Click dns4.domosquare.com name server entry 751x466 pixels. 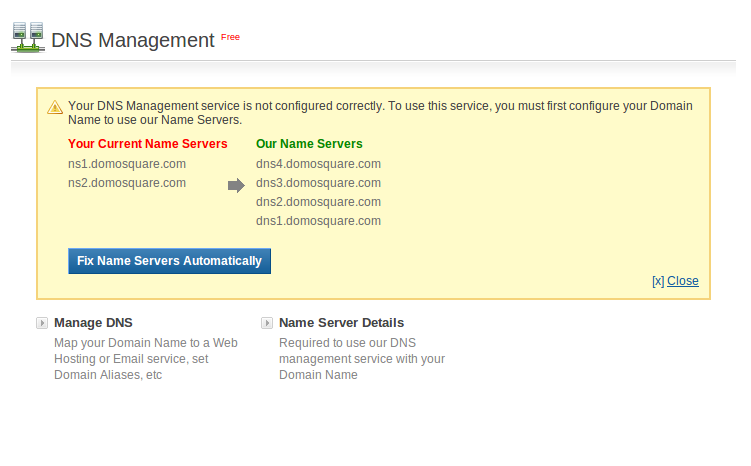coord(318,164)
